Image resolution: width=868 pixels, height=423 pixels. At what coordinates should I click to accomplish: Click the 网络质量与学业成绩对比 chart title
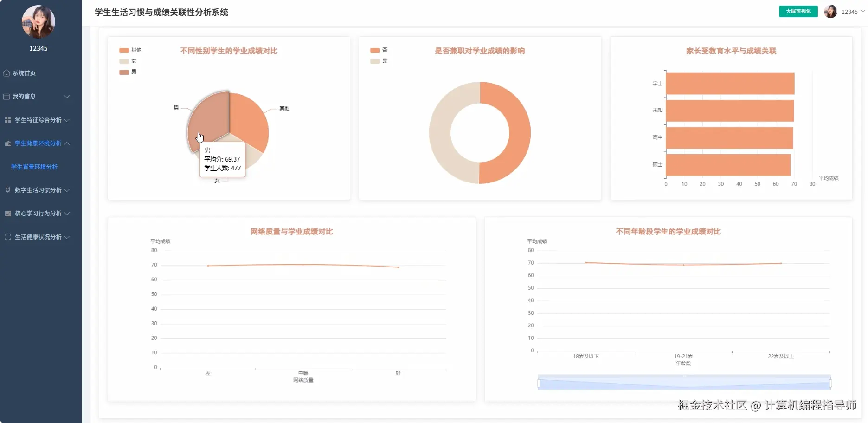pos(292,232)
